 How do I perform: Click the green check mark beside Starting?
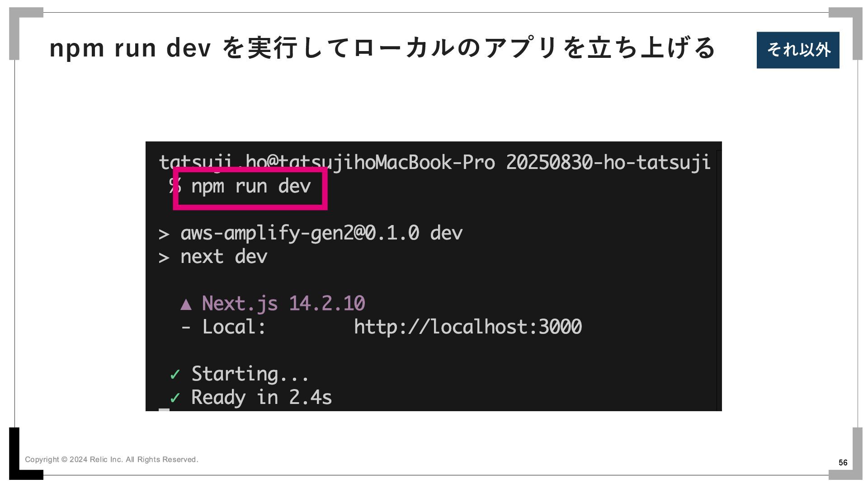(x=175, y=375)
